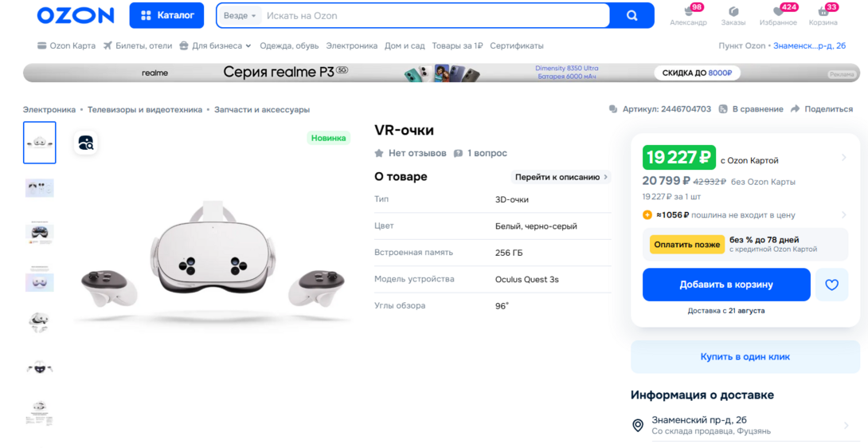Image resolution: width=868 pixels, height=448 pixels.
Task: Click "Перейти к описанию" link
Action: point(561,177)
